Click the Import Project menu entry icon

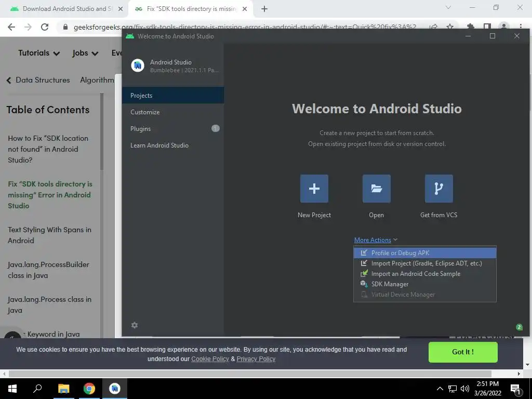(364, 263)
